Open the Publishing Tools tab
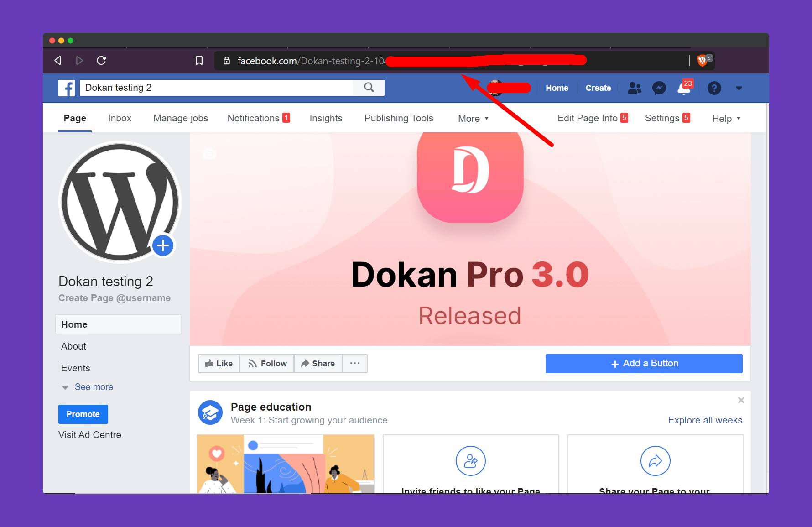Screen dimensions: 812x527 [398, 118]
